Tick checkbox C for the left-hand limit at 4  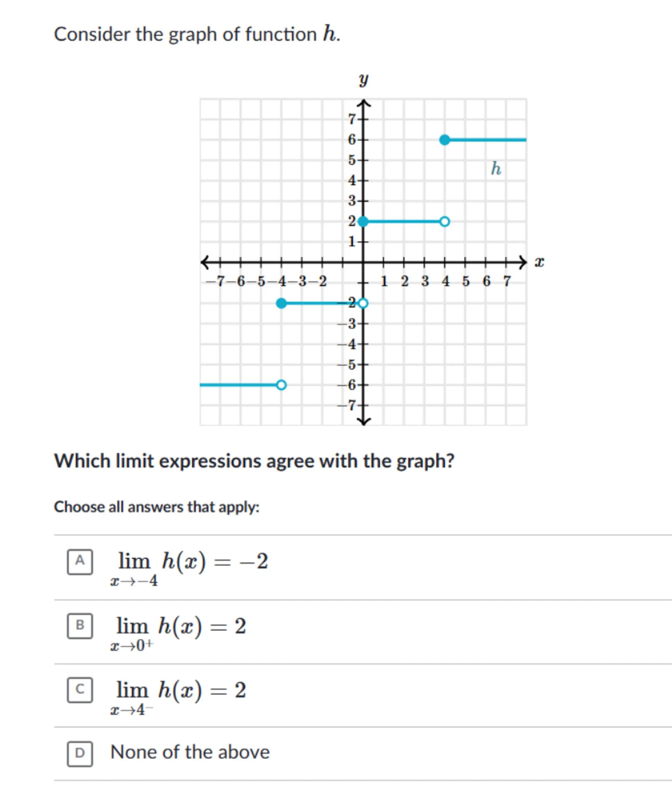(79, 690)
